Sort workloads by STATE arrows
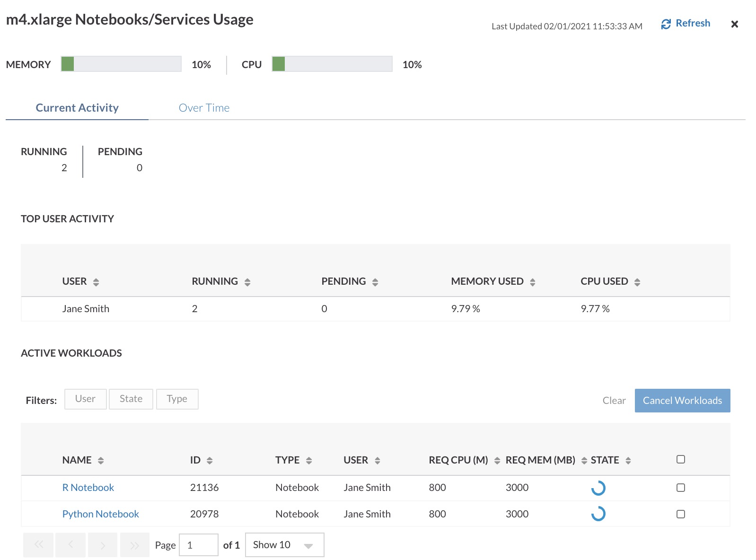The height and width of the screenshot is (560, 756). (x=628, y=461)
